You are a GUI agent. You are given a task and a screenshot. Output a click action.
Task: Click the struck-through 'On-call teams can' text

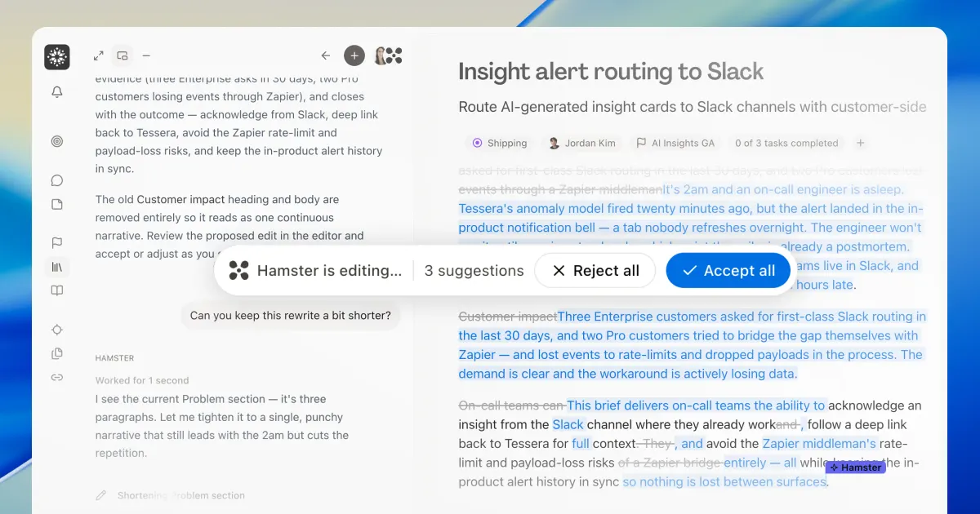[512, 405]
